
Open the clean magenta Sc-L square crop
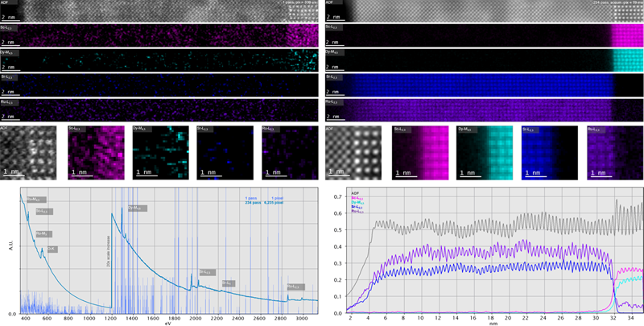pos(420,153)
